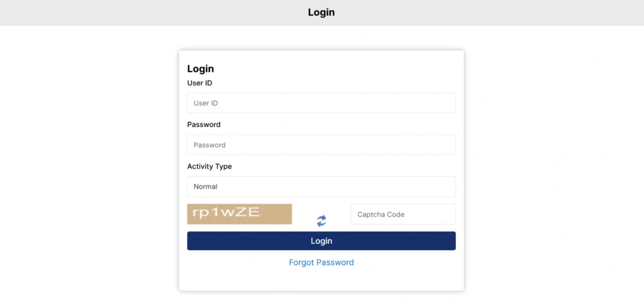Click the User ID placeholder text

(x=206, y=103)
